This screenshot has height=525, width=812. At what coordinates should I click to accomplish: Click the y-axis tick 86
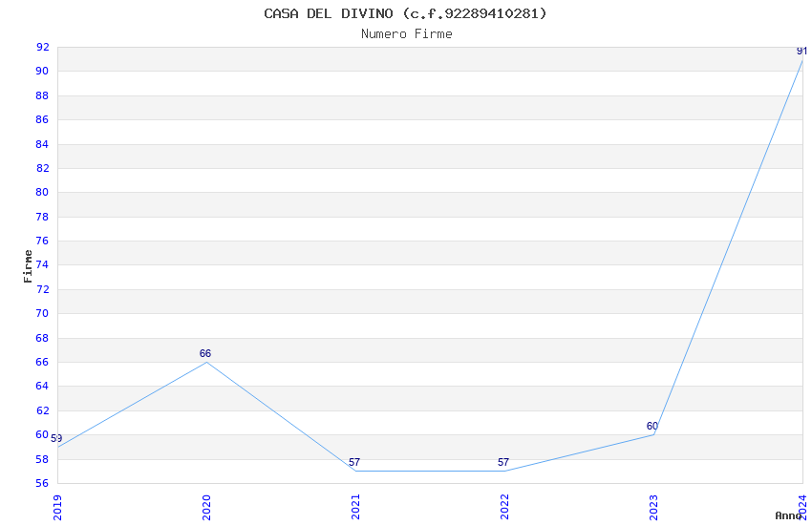tap(42, 119)
